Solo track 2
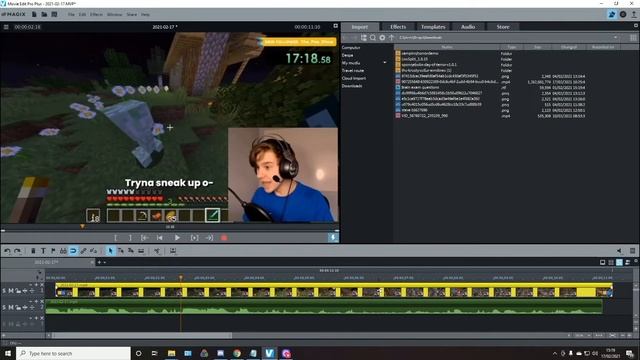640x360 pixels. (4, 307)
